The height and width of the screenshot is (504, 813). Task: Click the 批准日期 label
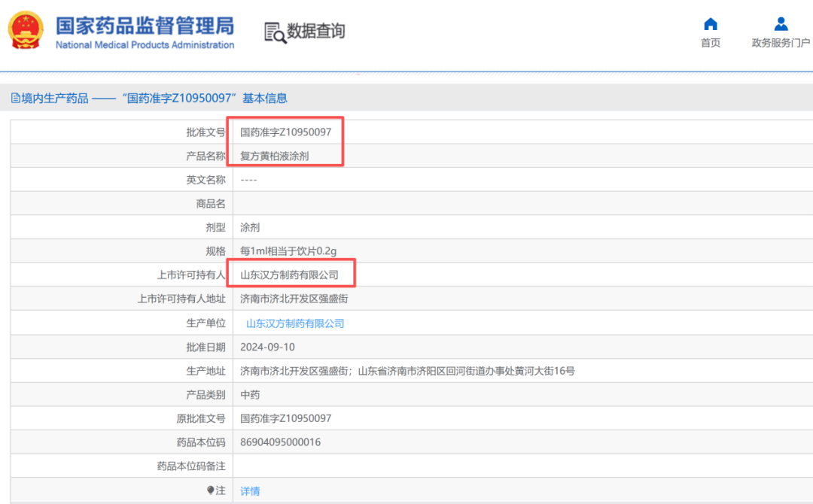click(x=206, y=347)
